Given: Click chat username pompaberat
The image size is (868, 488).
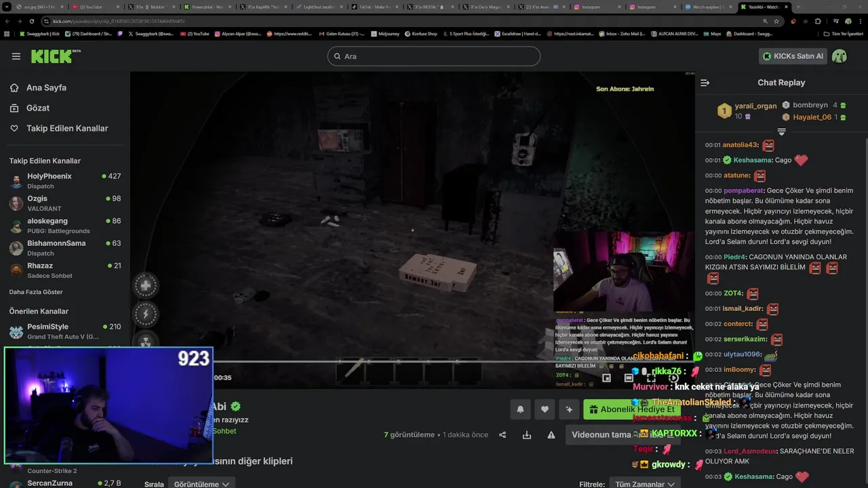Looking at the screenshot, I should [x=744, y=190].
